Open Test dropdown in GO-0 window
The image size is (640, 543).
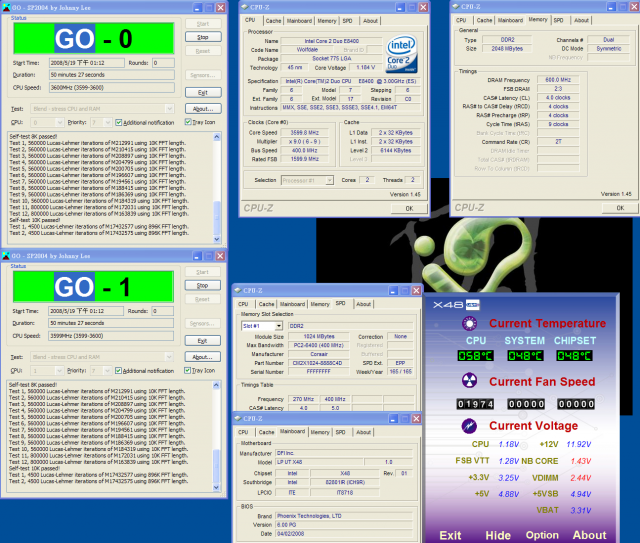coord(169,109)
